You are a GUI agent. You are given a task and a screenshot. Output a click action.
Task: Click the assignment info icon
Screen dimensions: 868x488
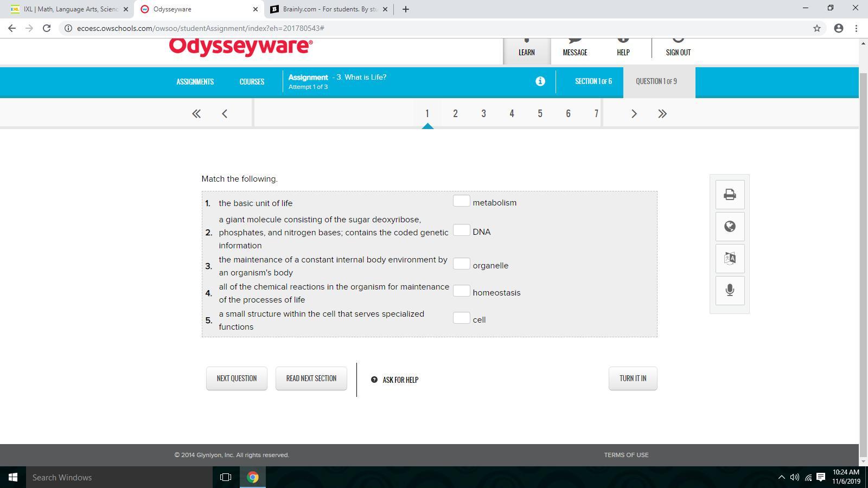point(540,81)
